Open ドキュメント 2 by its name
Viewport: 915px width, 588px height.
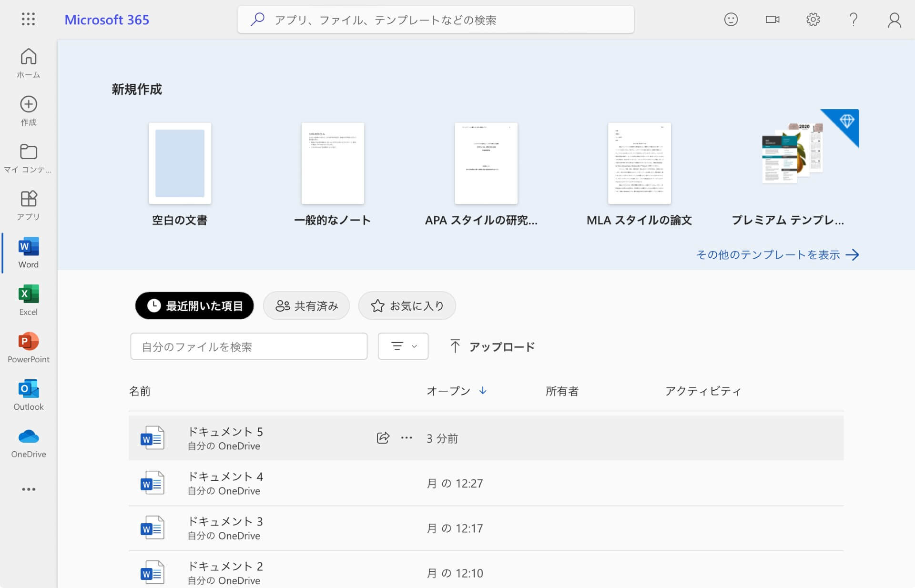pyautogui.click(x=225, y=566)
